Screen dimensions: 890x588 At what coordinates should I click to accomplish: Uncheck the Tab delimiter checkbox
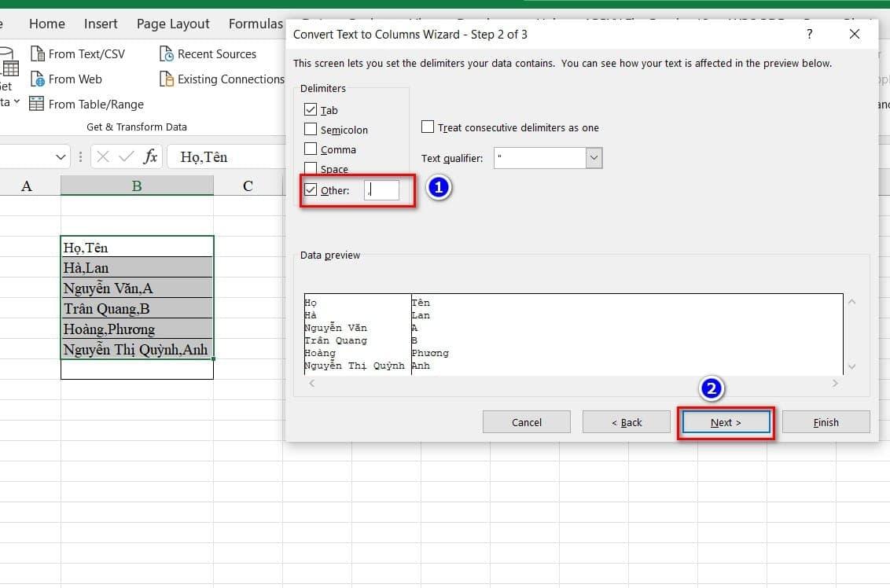(x=311, y=110)
